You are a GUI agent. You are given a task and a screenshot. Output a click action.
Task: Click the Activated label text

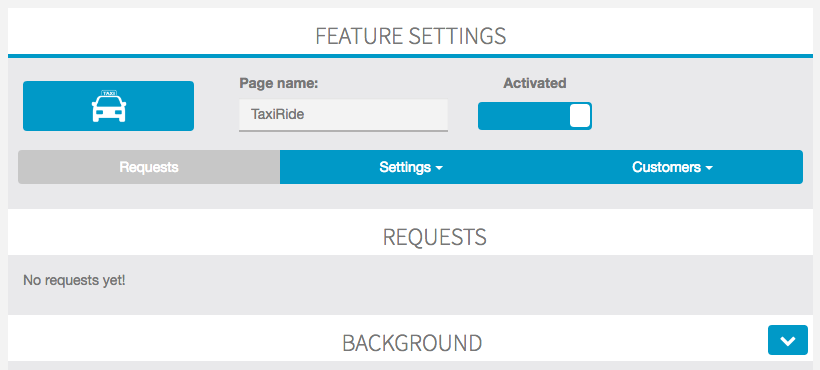click(534, 83)
